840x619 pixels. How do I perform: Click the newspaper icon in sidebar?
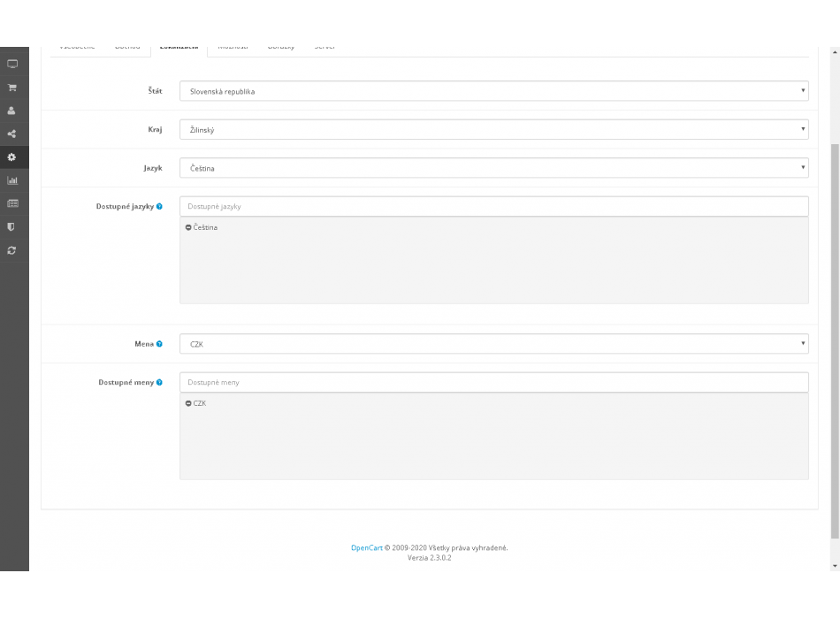(x=12, y=203)
